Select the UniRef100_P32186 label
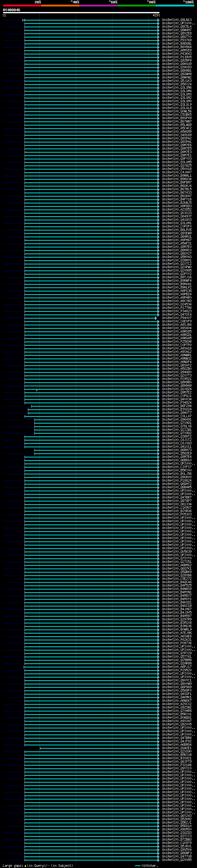The width and height of the screenshot is (197, 868). pyautogui.click(x=177, y=765)
